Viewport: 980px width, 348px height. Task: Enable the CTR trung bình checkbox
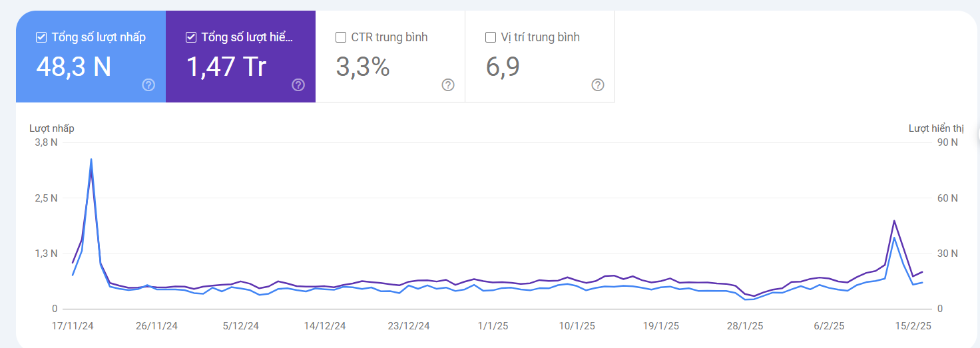341,37
